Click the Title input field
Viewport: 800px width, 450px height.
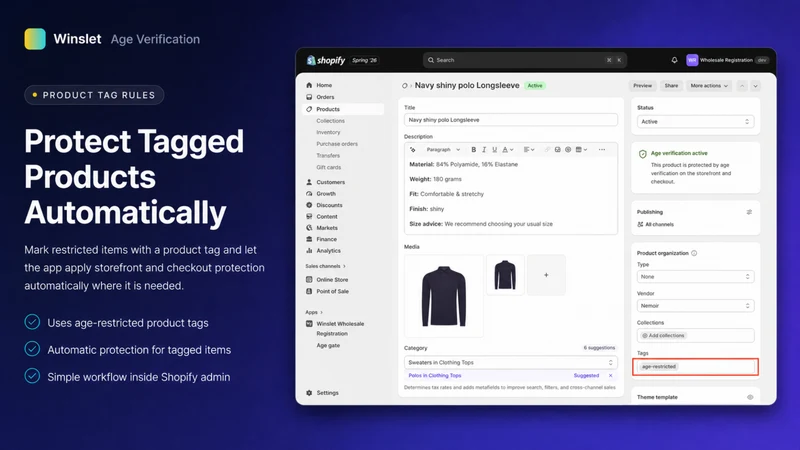point(511,120)
